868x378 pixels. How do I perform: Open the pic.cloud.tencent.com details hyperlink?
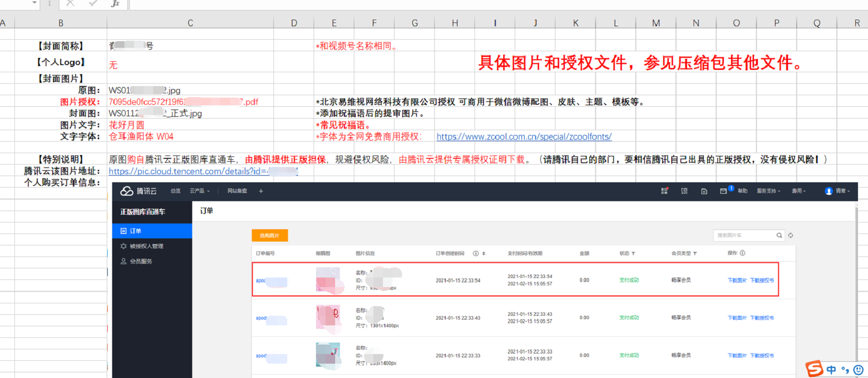coord(203,171)
